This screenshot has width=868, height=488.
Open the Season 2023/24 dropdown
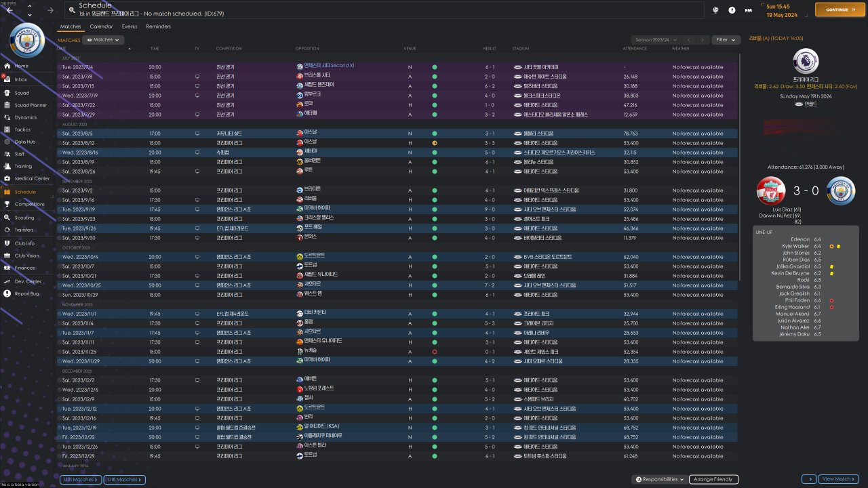coord(654,40)
